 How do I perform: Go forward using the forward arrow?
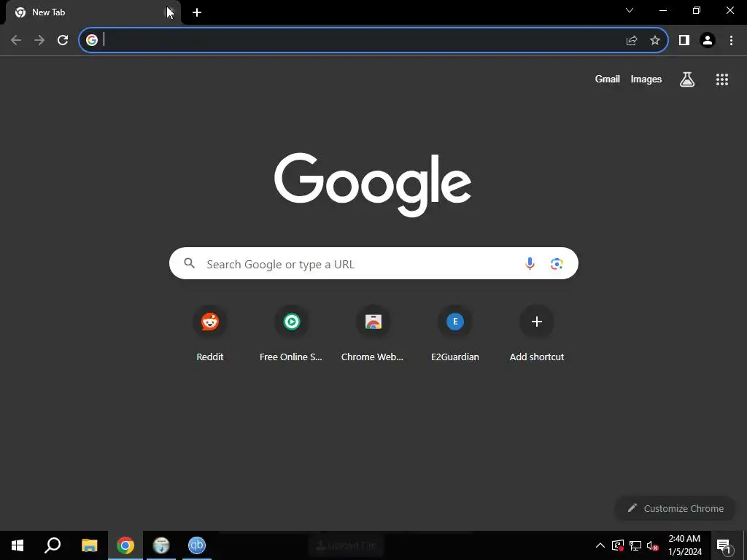[x=39, y=41]
